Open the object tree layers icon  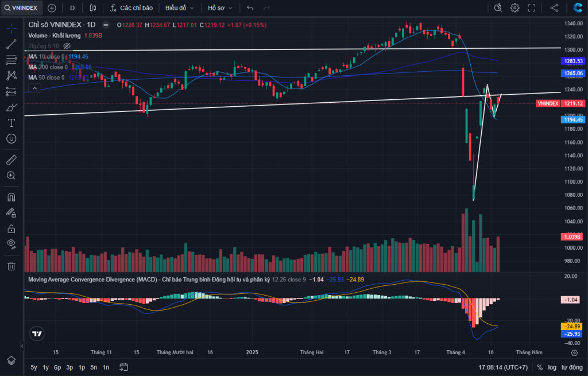(11, 361)
